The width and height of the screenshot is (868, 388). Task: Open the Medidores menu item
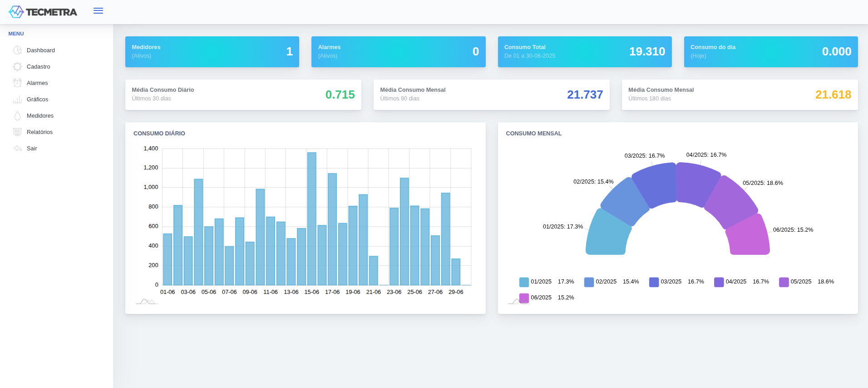click(x=40, y=116)
